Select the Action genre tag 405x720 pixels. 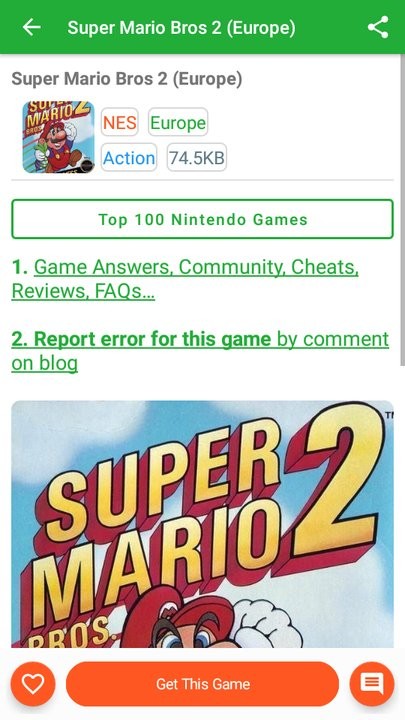129,158
